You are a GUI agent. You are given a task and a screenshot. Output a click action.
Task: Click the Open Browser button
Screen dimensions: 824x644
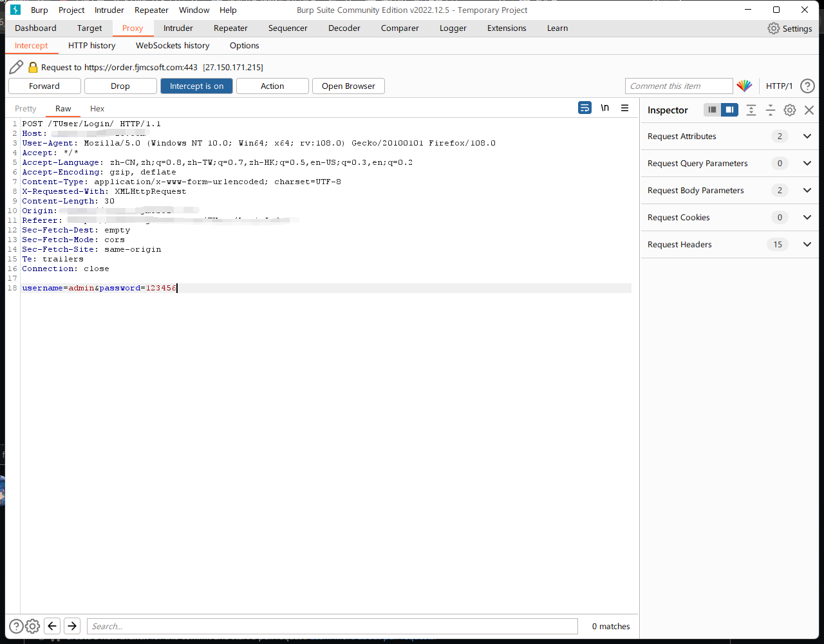coord(348,86)
